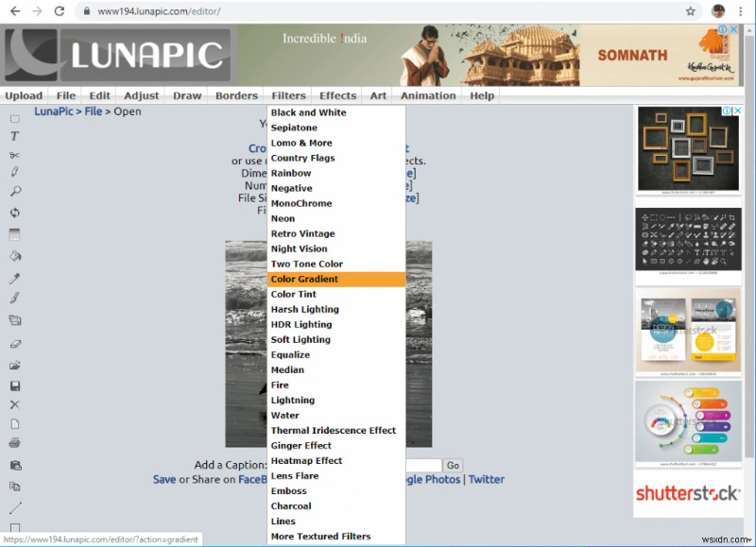Select the scissors cut-out tool
The height and width of the screenshot is (547, 756).
14,155
